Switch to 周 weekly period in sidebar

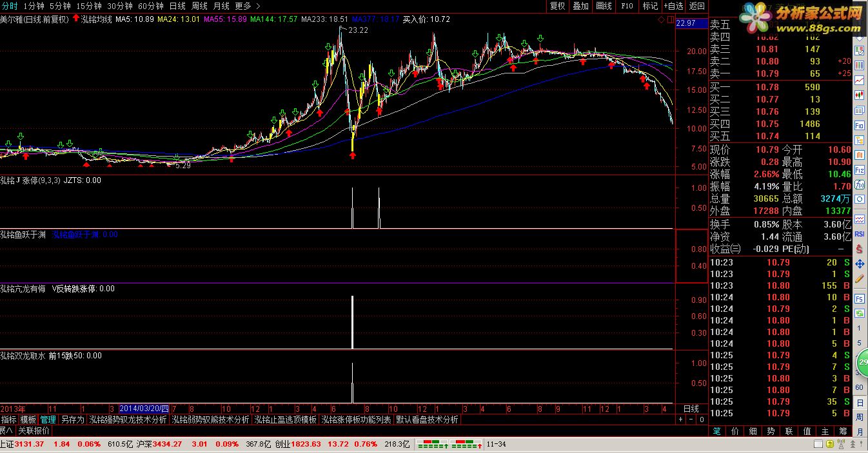(860, 417)
